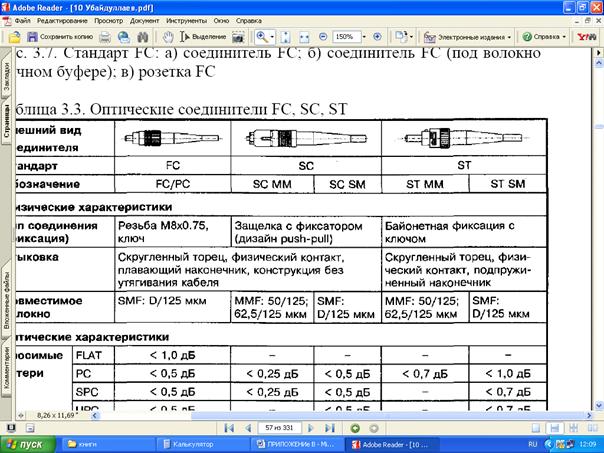Open the Редактирование menu
The height and width of the screenshot is (453, 604).
coord(62,20)
